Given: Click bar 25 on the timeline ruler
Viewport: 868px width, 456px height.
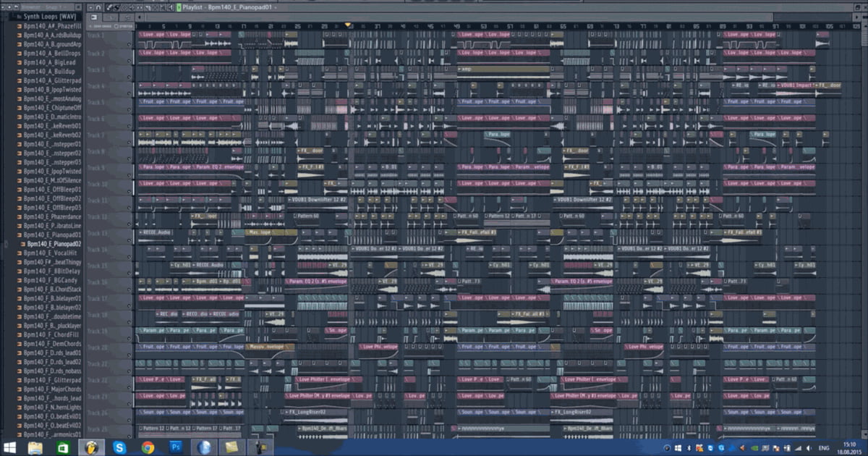Looking at the screenshot, I should coord(297,25).
